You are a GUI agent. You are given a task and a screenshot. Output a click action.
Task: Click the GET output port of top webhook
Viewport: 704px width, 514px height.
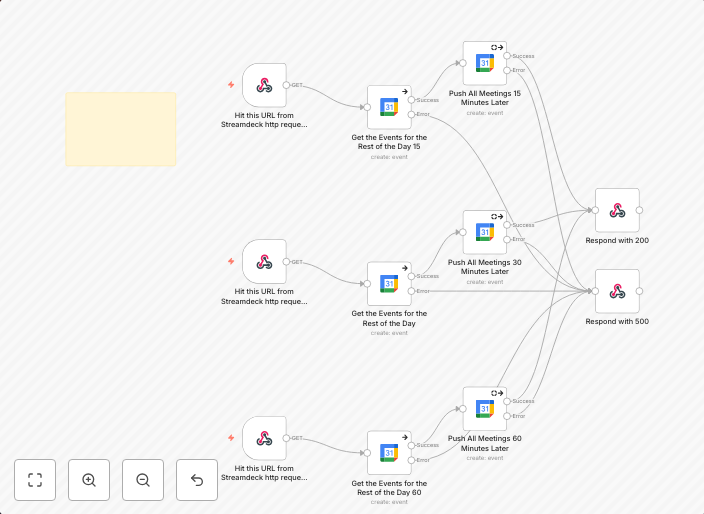click(x=286, y=85)
